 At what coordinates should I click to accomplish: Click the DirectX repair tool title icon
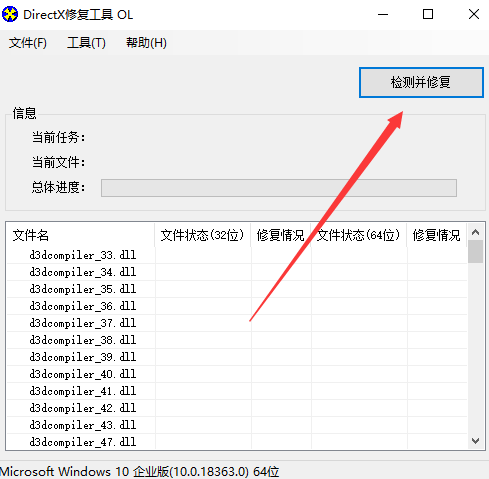(10, 14)
